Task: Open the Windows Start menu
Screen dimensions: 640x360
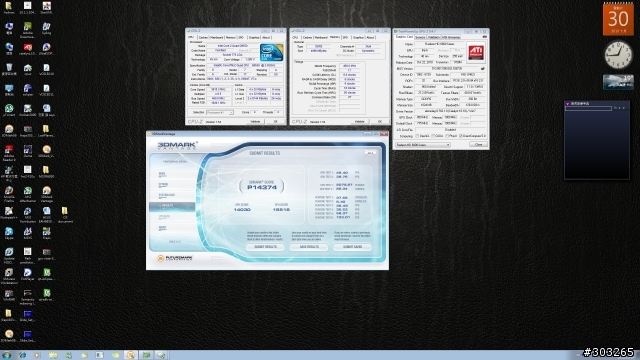Action: (x=7, y=355)
